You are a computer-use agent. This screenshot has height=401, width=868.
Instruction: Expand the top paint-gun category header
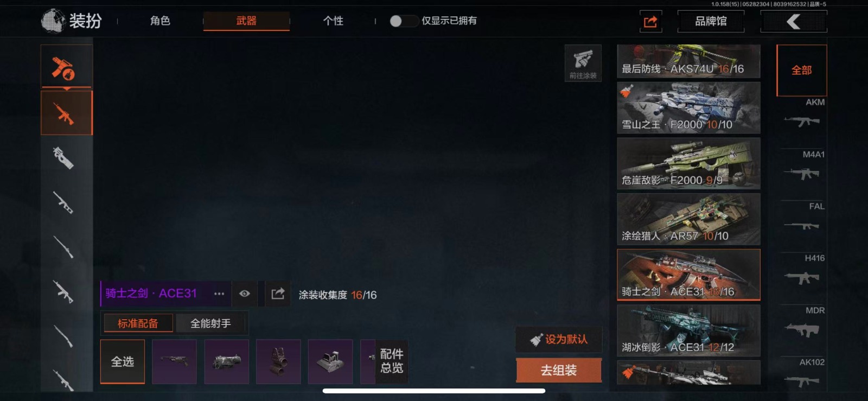pyautogui.click(x=67, y=67)
